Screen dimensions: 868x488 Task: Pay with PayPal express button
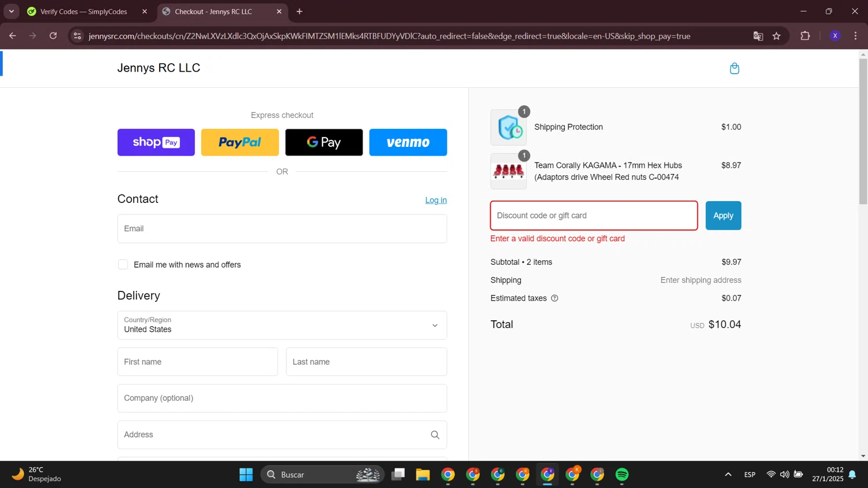240,142
